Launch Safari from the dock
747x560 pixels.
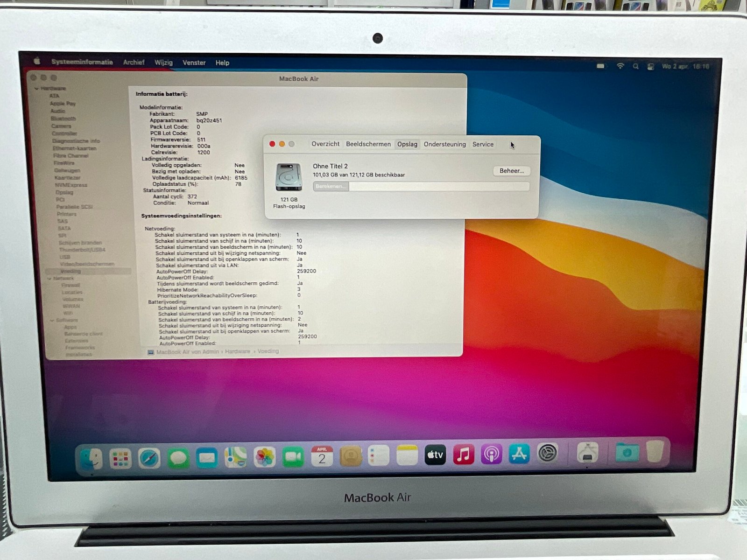149,458
